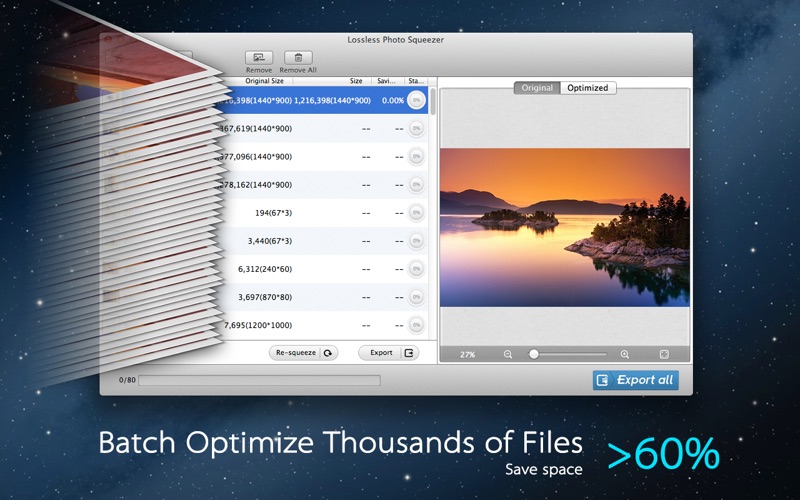
Task: Click the 0% status circle in selected row
Action: point(416,100)
